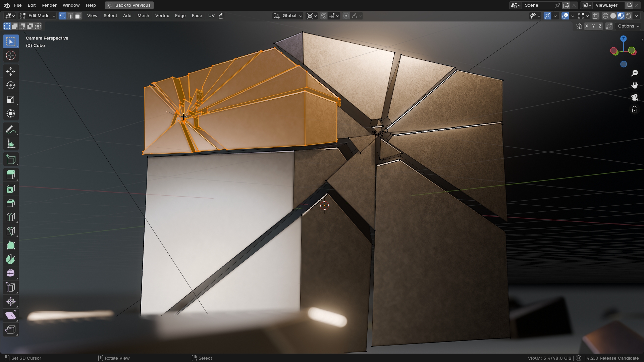Activate the Bevel tool
The image size is (644, 362).
(11, 203)
